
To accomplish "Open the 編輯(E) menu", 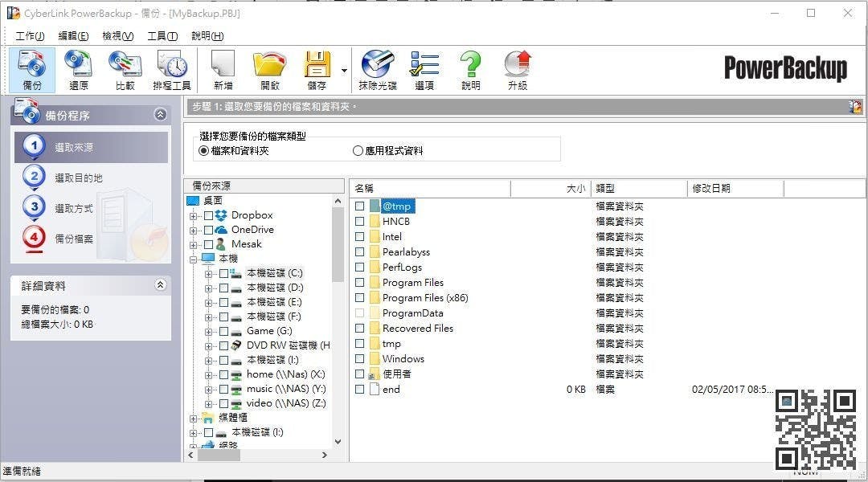I will click(73, 36).
